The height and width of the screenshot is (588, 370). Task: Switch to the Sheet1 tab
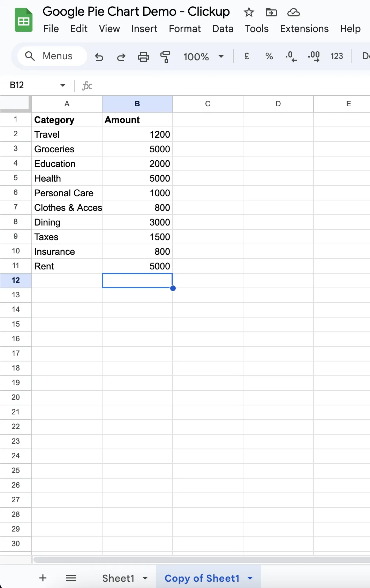(118, 578)
